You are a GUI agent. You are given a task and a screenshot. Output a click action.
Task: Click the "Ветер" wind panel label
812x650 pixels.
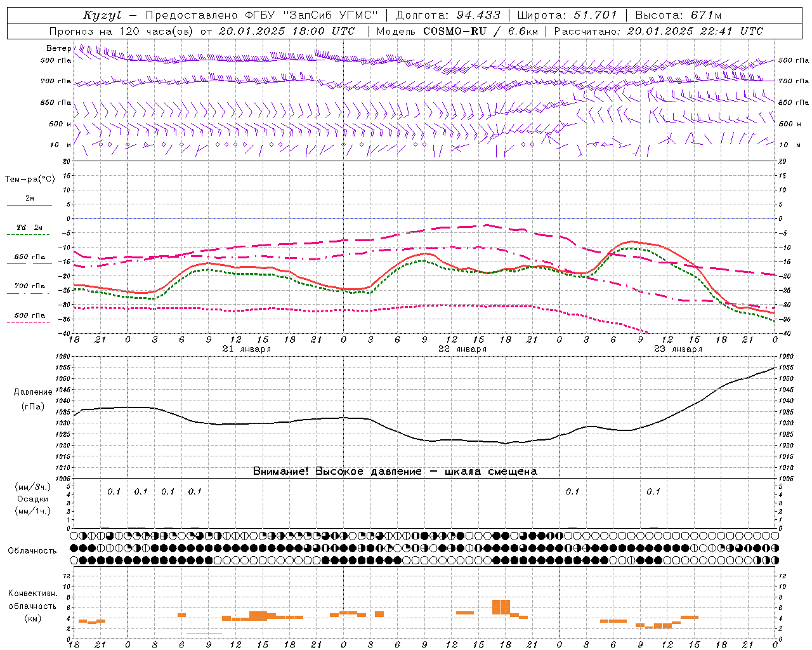pyautogui.click(x=58, y=48)
